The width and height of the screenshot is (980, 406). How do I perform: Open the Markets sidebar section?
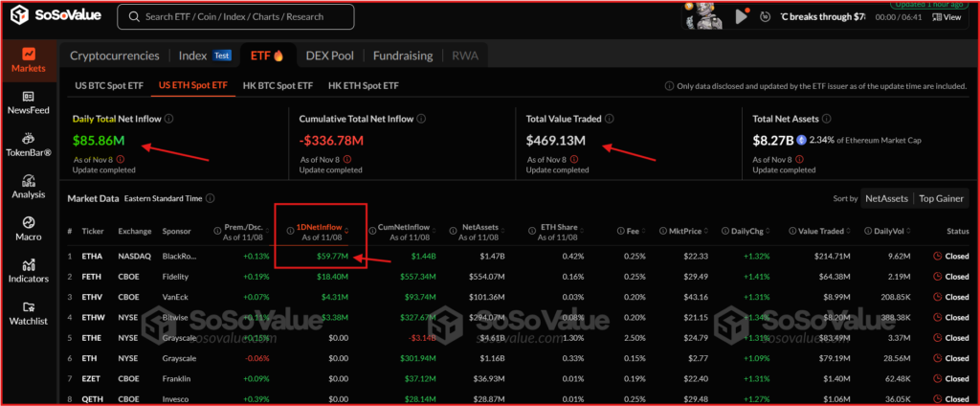(x=28, y=60)
